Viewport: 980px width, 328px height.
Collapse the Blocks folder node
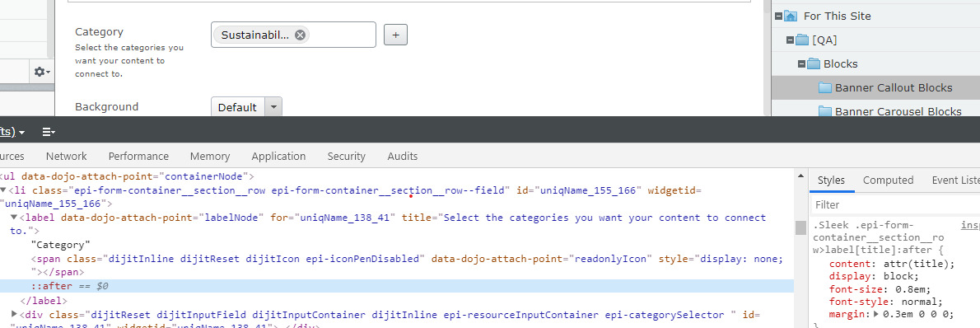click(801, 63)
